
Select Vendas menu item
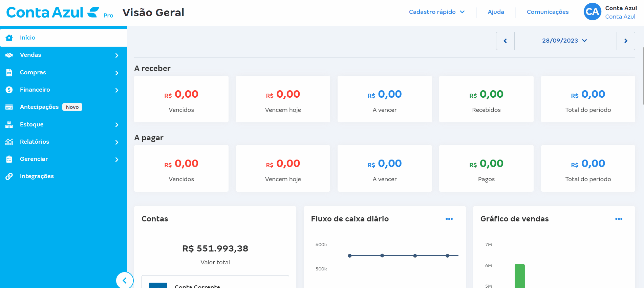[63, 55]
